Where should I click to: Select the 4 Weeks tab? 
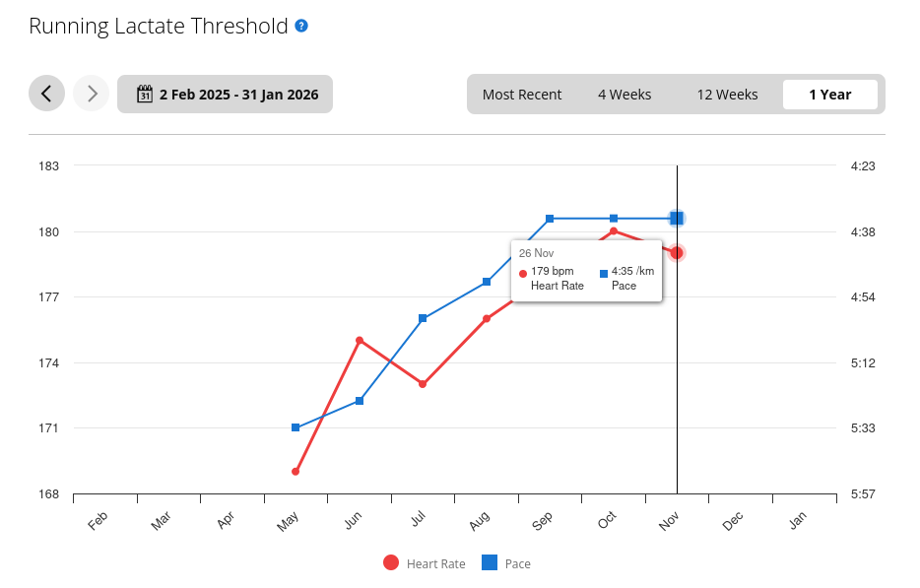click(x=624, y=95)
